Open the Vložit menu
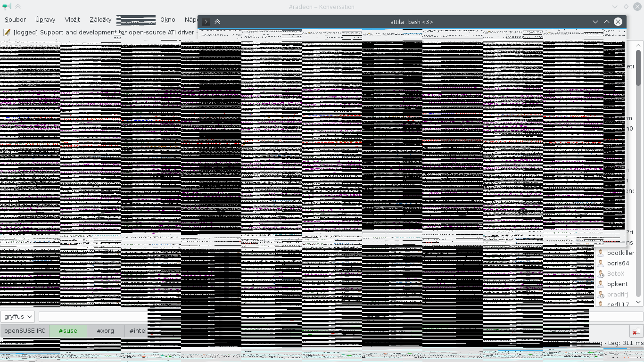The height and width of the screenshot is (362, 644). 72,20
